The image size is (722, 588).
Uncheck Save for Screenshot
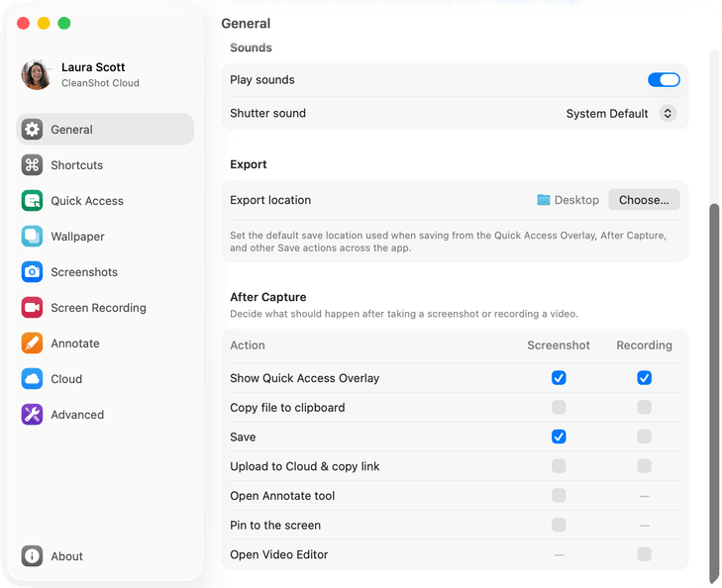tap(559, 437)
